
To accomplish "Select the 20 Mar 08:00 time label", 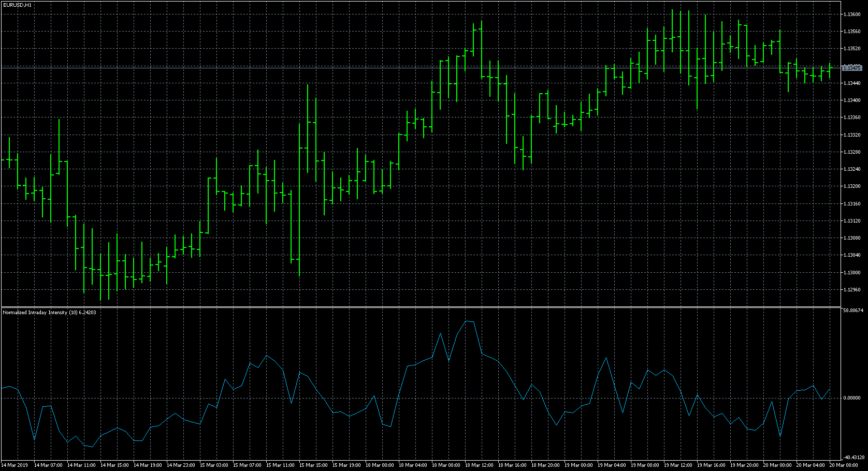I will pyautogui.click(x=844, y=465).
